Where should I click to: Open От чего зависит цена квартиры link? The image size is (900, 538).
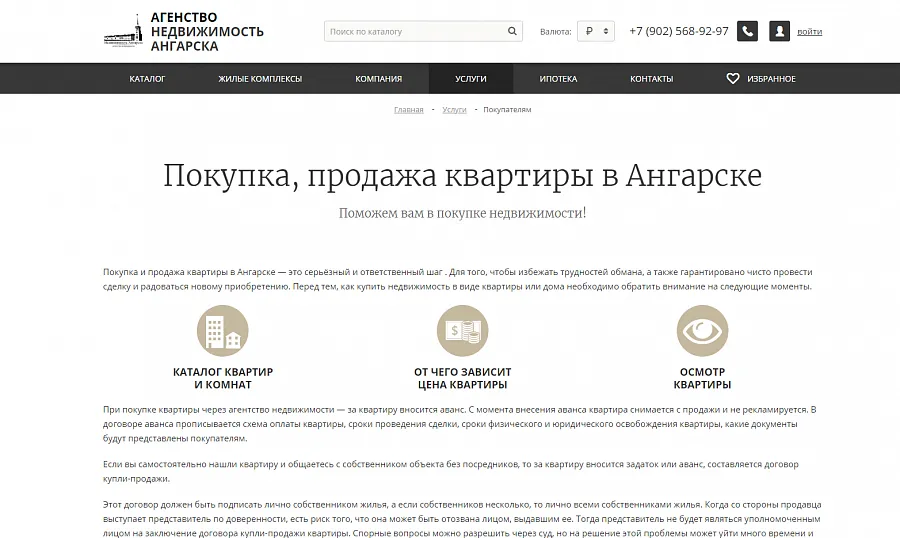(x=463, y=378)
